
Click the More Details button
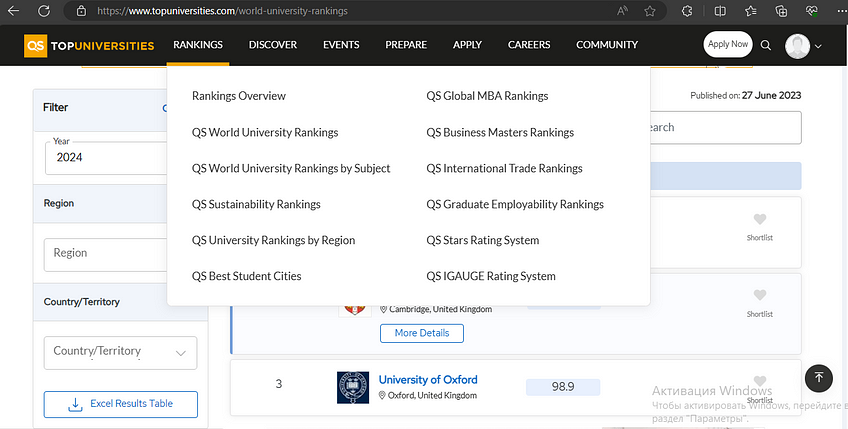[x=422, y=333]
